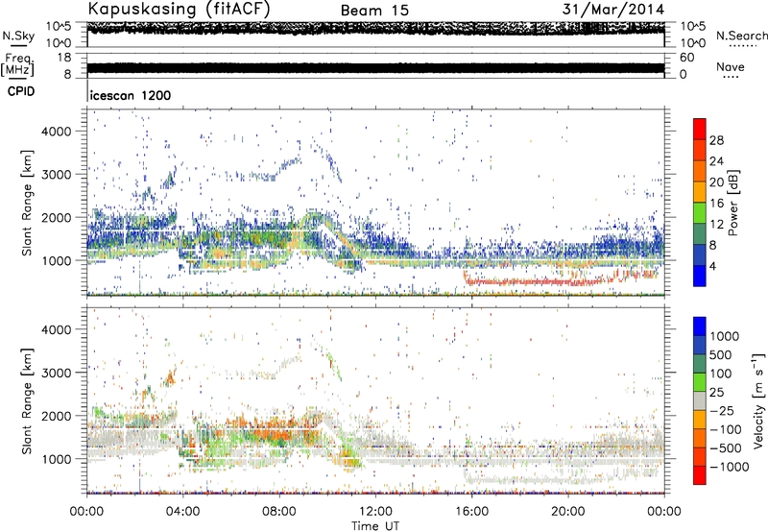Screen dimensions: 768x532
Task: Click the black frequency band panel
Action: coord(375,68)
